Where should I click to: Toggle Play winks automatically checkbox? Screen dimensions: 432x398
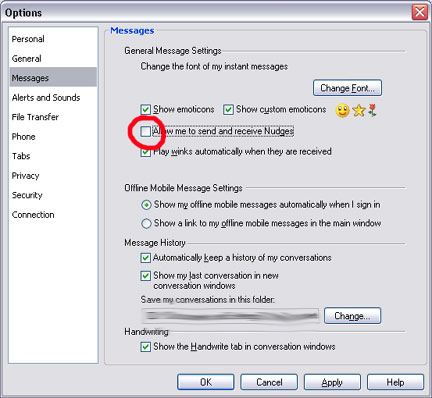click(145, 152)
